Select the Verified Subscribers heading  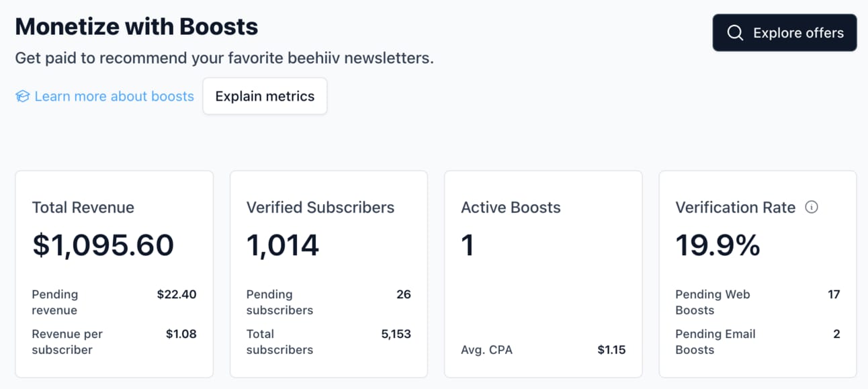tap(320, 208)
